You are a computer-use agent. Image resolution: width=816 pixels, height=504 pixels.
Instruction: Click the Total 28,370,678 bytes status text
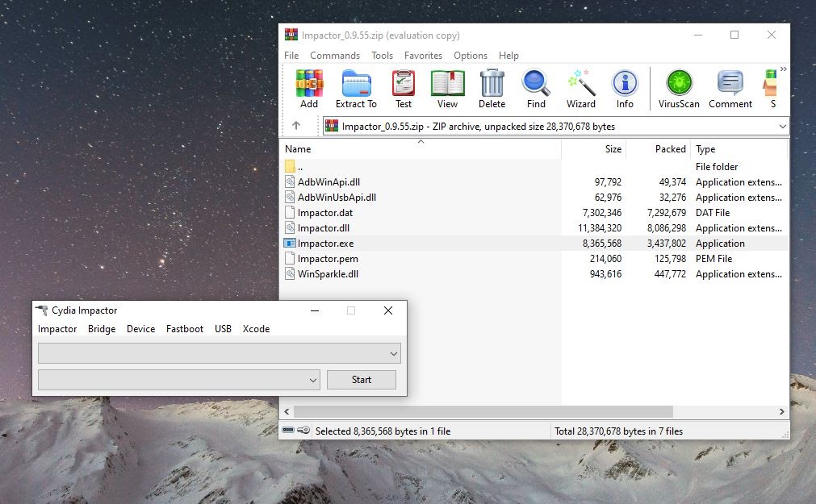(618, 431)
